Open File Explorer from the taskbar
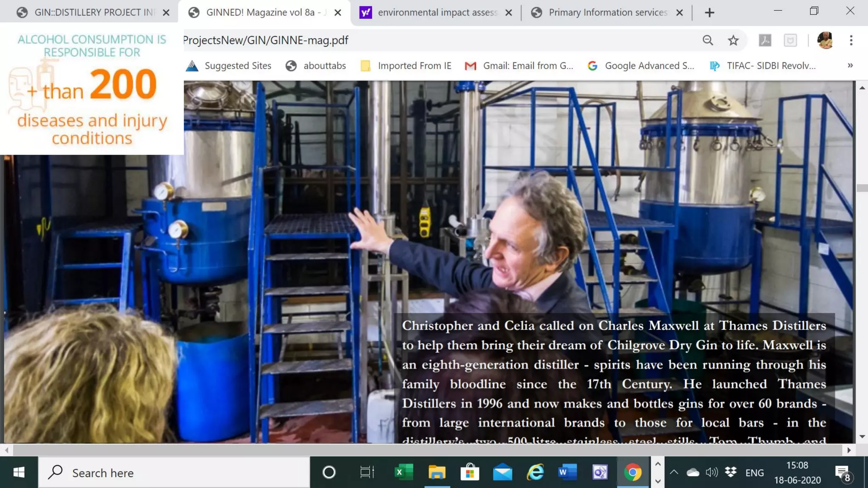868x488 pixels. pyautogui.click(x=437, y=472)
